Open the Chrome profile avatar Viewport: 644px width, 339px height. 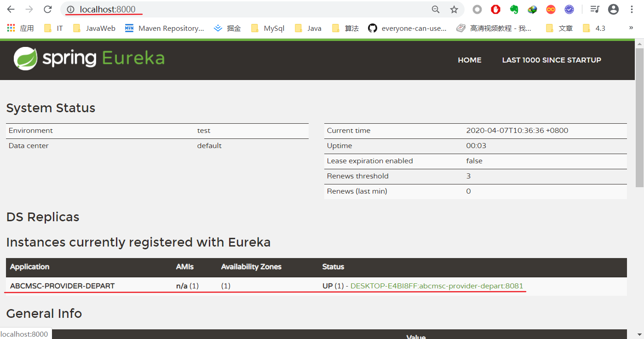coord(613,9)
